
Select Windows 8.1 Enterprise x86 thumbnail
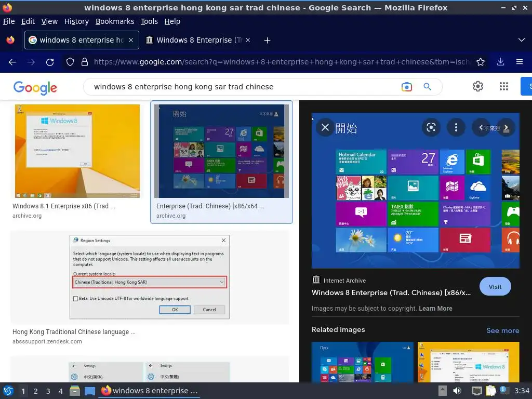point(77,151)
